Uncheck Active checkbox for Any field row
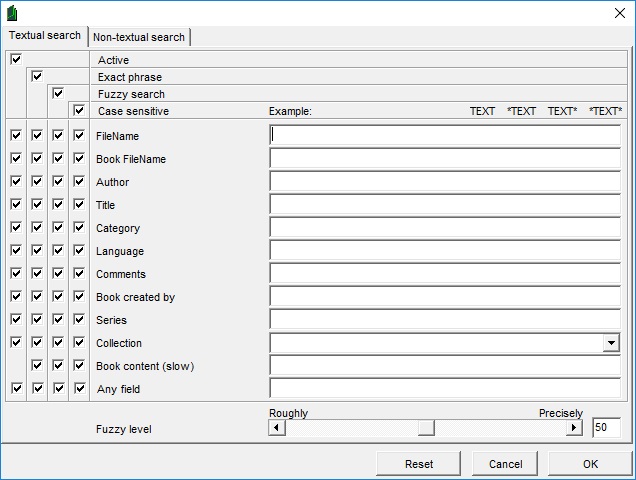The width and height of the screenshot is (636, 480). 17,388
